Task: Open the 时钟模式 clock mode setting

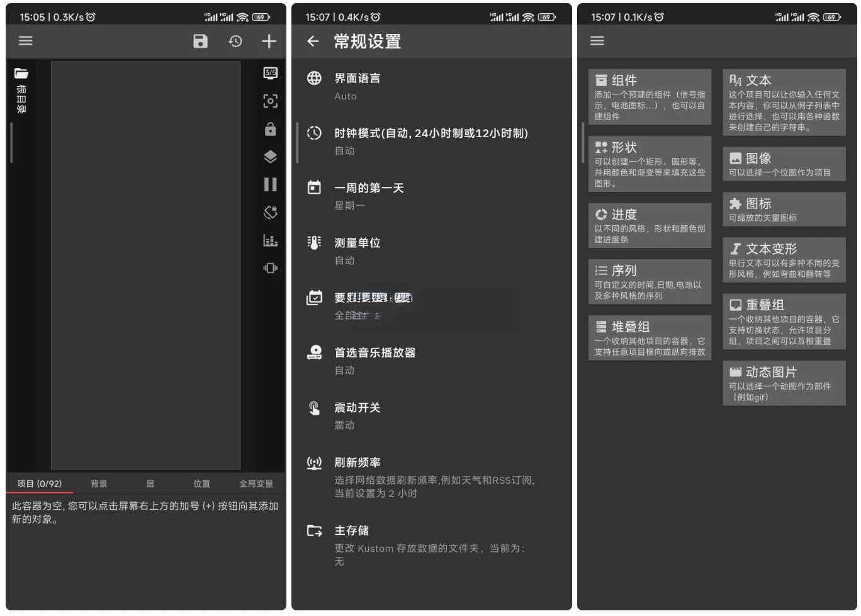Action: (x=431, y=142)
